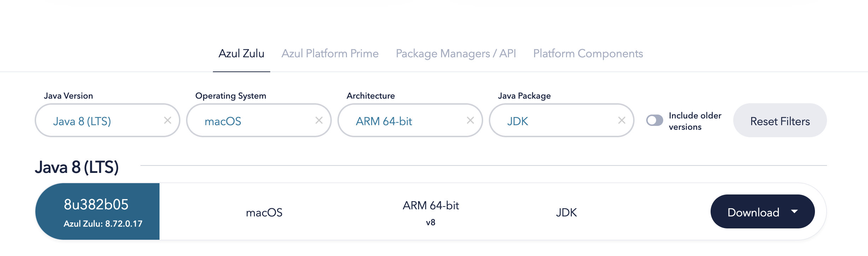
Task: Clear the ARM 64-bit architecture filter
Action: pos(470,121)
